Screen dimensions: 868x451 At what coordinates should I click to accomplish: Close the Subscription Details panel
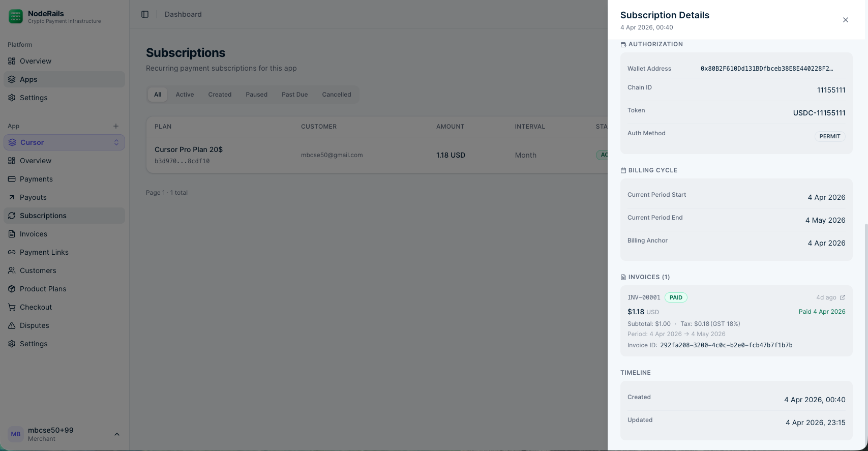[846, 20]
